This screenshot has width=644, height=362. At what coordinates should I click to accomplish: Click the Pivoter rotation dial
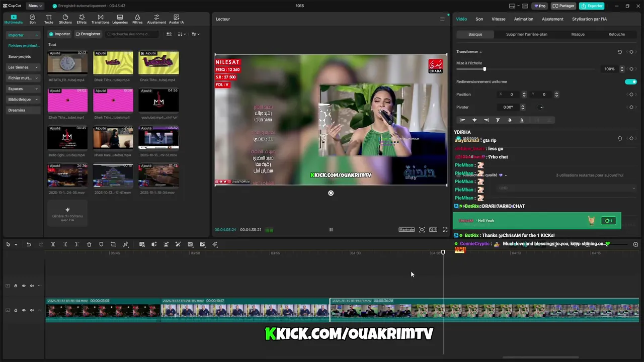pos(541,107)
